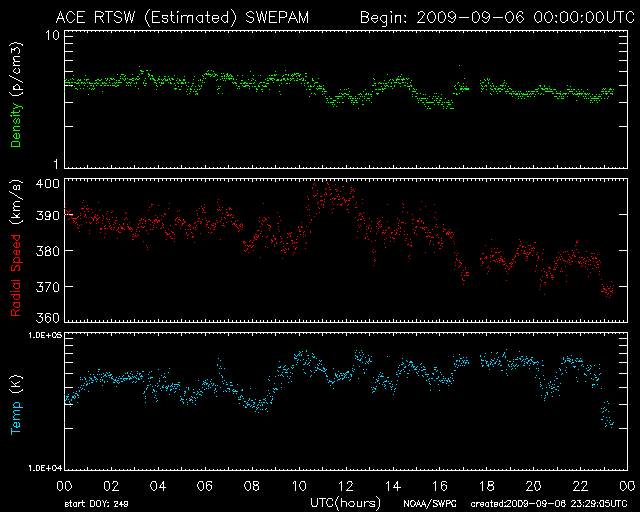The image size is (640, 512).
Task: Click the '18' hour label on UTC axis
Action: [487, 486]
